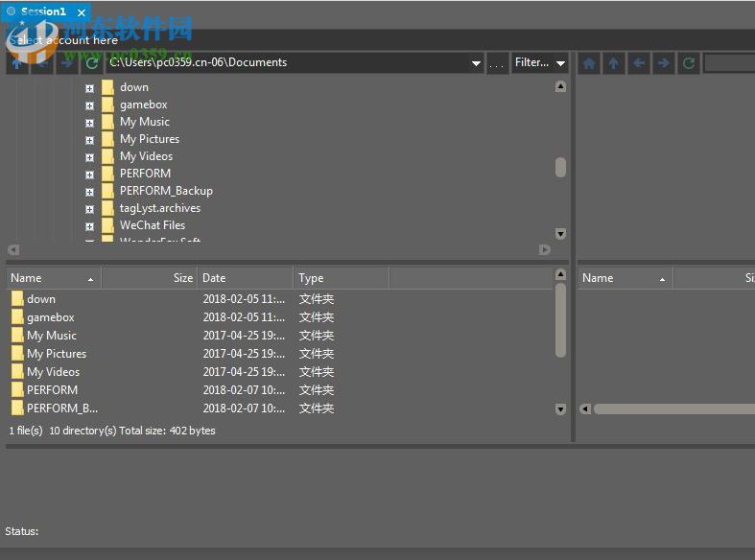Click the remote list horizontal scrollbar thumb
Viewport: 755px width, 560px height.
point(674,409)
